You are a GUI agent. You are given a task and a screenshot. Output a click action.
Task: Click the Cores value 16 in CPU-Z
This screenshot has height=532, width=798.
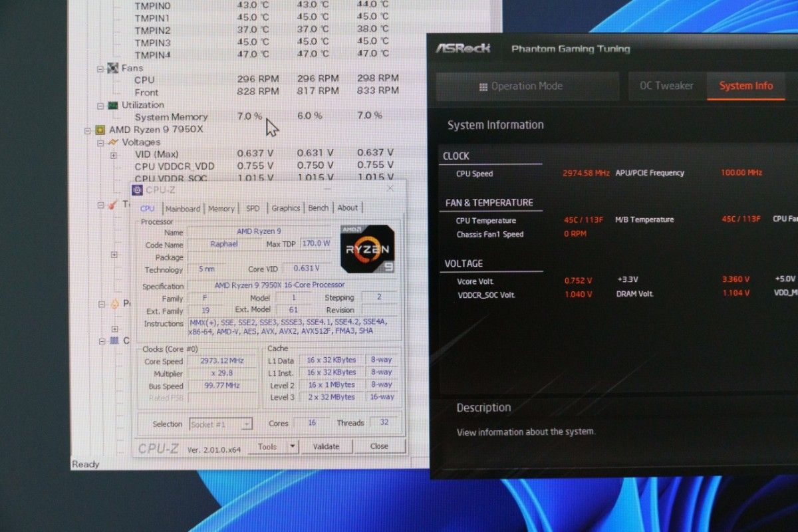(312, 423)
